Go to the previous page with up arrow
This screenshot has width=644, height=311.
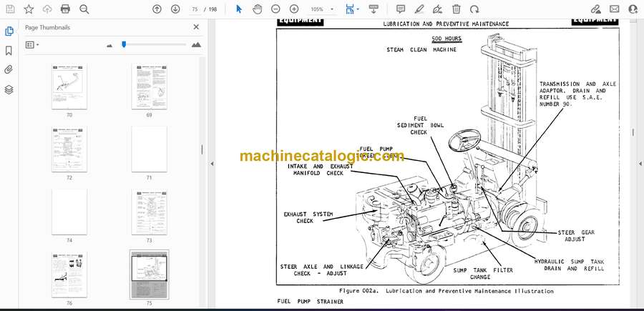(x=157, y=9)
